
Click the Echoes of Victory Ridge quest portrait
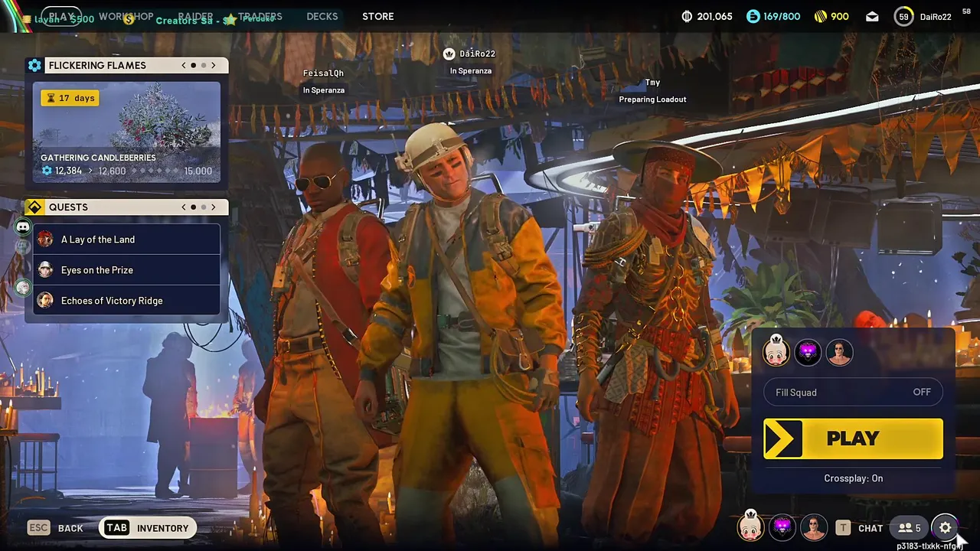pos(45,301)
